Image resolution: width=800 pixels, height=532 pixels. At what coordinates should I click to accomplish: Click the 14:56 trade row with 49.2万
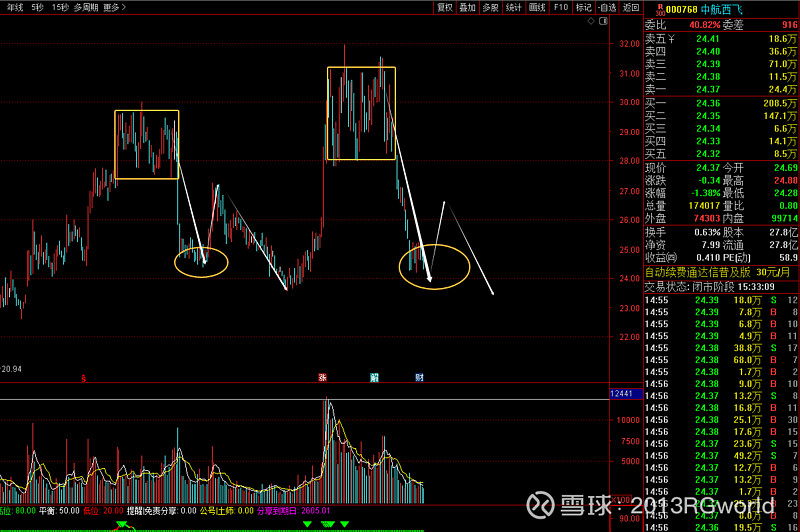721,456
